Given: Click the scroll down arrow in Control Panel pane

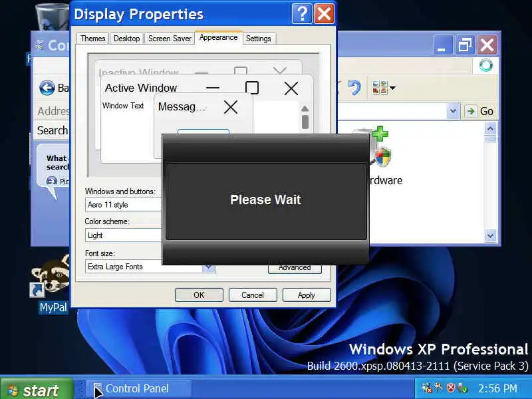Looking at the screenshot, I should pos(490,235).
